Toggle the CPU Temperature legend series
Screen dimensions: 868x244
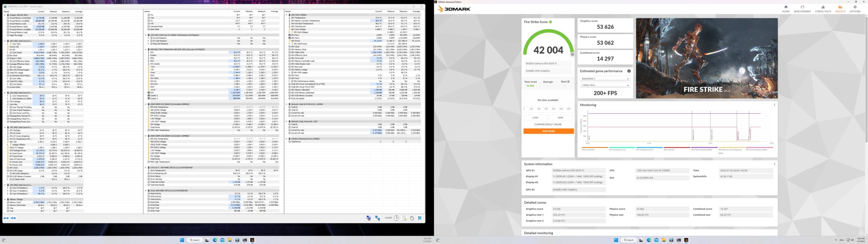click(622, 149)
